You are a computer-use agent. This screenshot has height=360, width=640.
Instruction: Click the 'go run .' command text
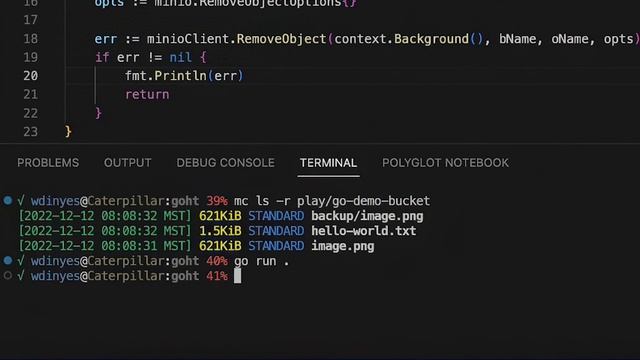click(x=262, y=261)
